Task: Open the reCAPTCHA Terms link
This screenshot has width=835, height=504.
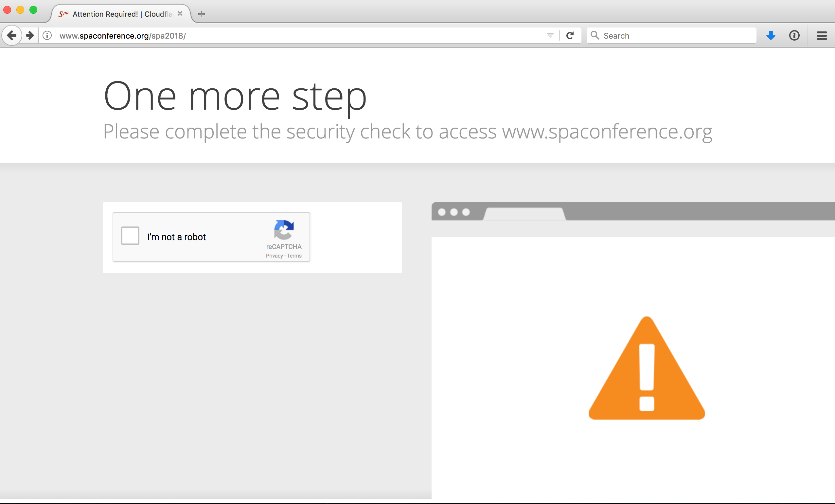Action: tap(294, 255)
